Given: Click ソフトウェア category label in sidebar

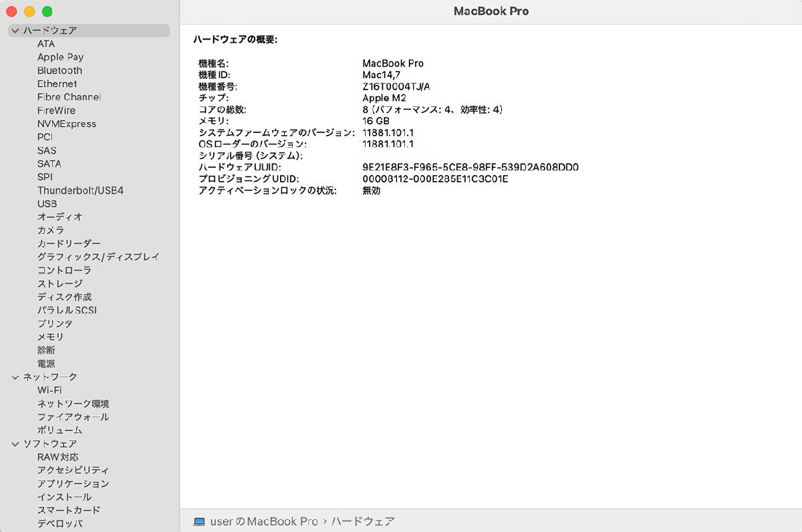Looking at the screenshot, I should click(x=50, y=444).
